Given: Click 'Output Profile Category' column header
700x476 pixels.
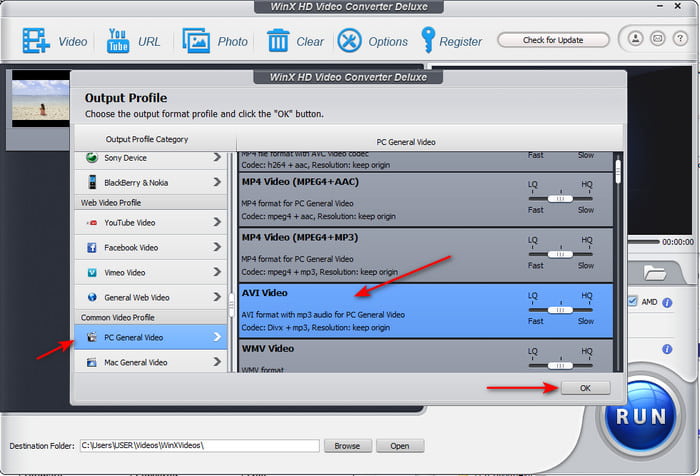Looking at the screenshot, I should pos(147,139).
